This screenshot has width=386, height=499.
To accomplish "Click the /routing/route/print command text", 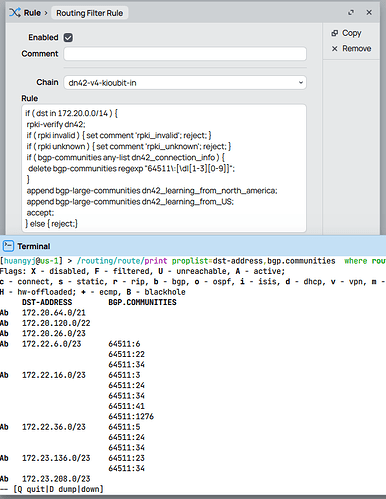I will click(122, 261).
